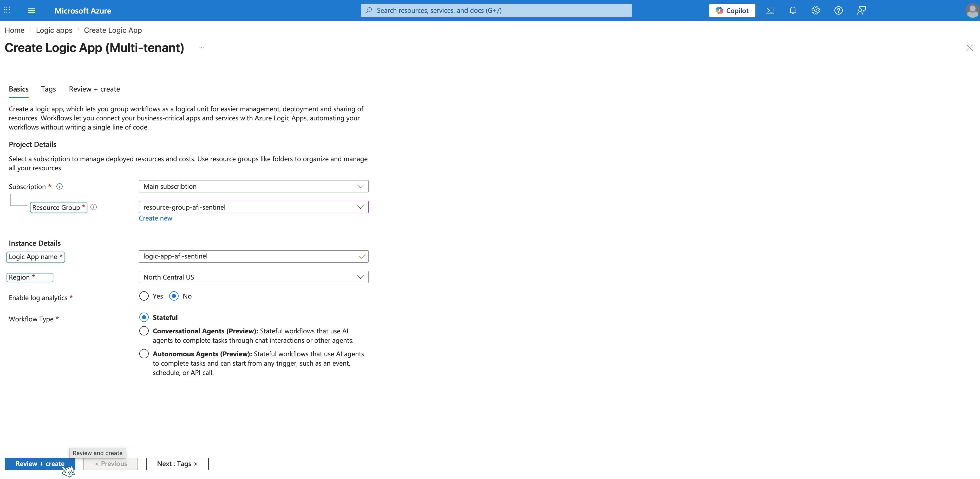
Task: Open the feedback icon in header
Action: (x=861, y=10)
